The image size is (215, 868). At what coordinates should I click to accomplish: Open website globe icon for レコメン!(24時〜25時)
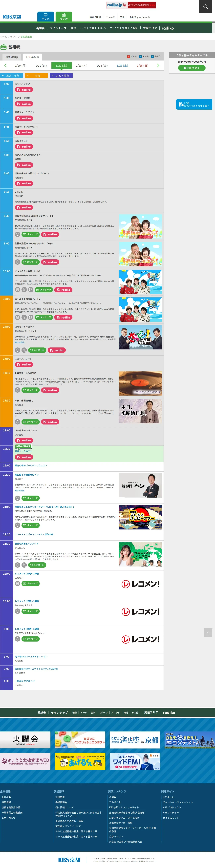pyautogui.click(x=18, y=639)
